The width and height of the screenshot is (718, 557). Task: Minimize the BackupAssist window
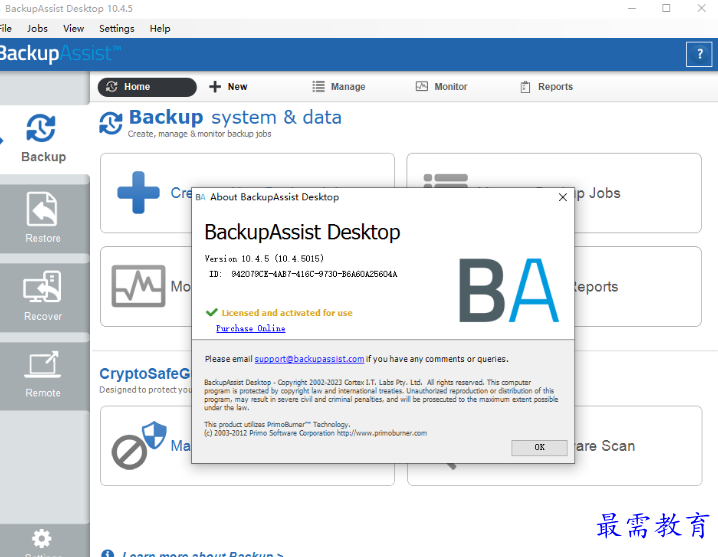[x=632, y=8]
